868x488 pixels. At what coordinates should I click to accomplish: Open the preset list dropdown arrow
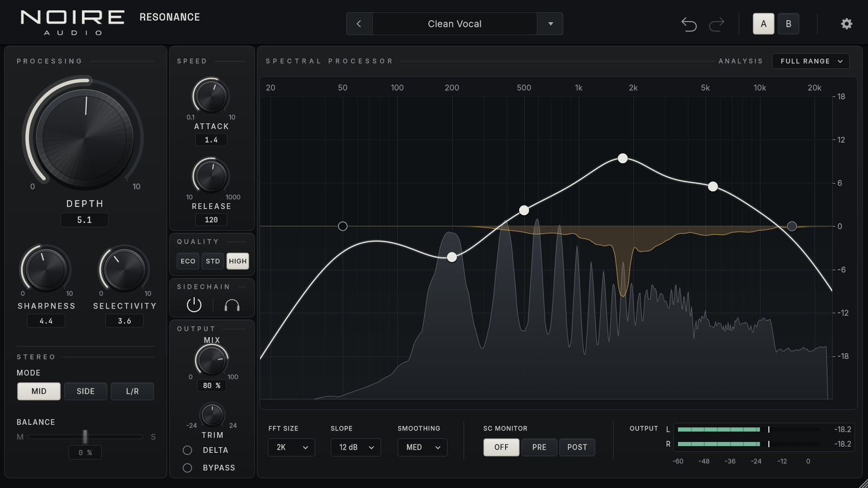click(551, 24)
